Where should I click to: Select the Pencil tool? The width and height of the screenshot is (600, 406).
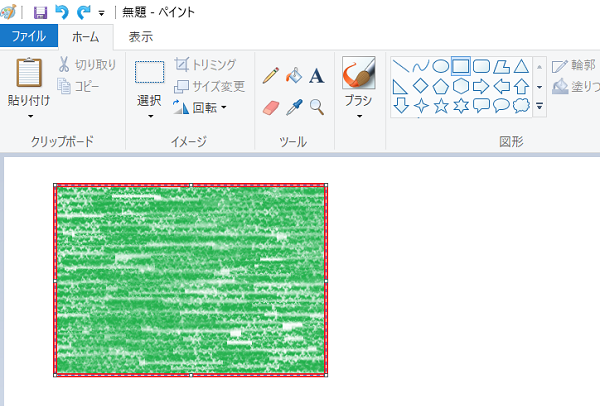coord(271,75)
